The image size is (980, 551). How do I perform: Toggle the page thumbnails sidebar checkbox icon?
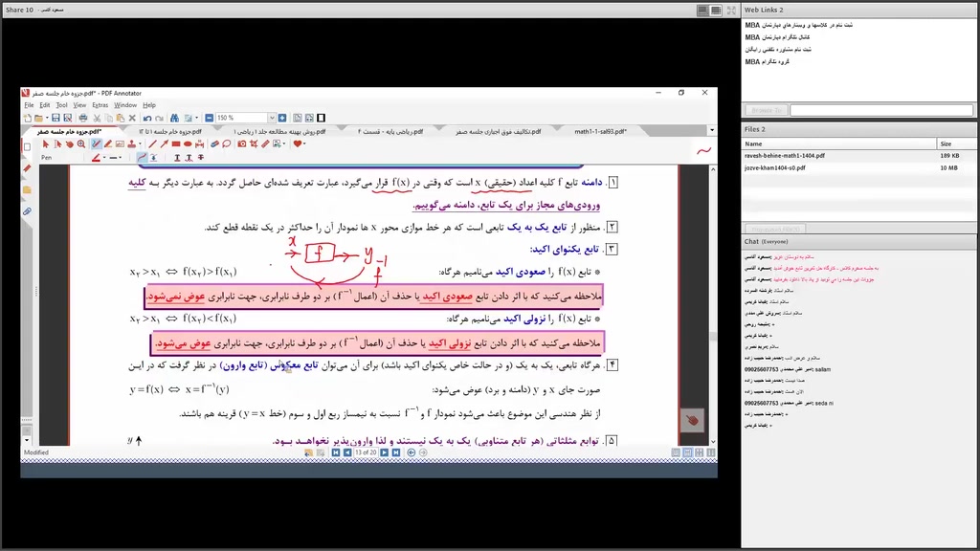[x=27, y=146]
